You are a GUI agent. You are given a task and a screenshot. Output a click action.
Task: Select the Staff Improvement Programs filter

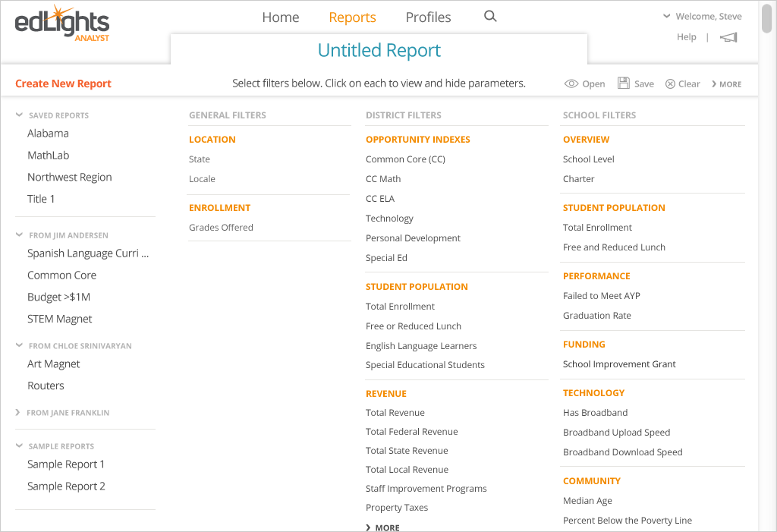[426, 489]
